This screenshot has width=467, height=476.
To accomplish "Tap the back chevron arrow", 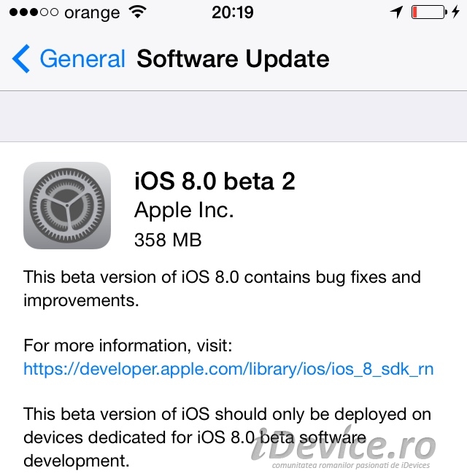I will click(21, 58).
